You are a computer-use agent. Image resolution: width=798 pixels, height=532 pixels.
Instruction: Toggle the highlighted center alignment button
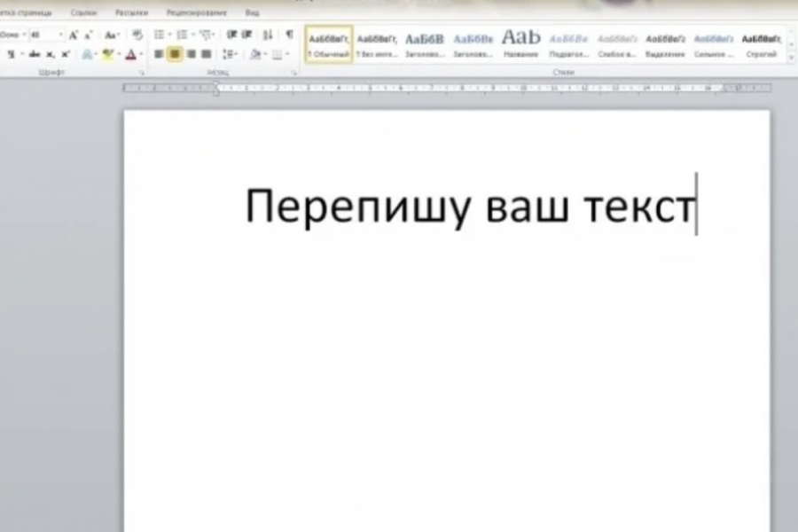coord(175,54)
